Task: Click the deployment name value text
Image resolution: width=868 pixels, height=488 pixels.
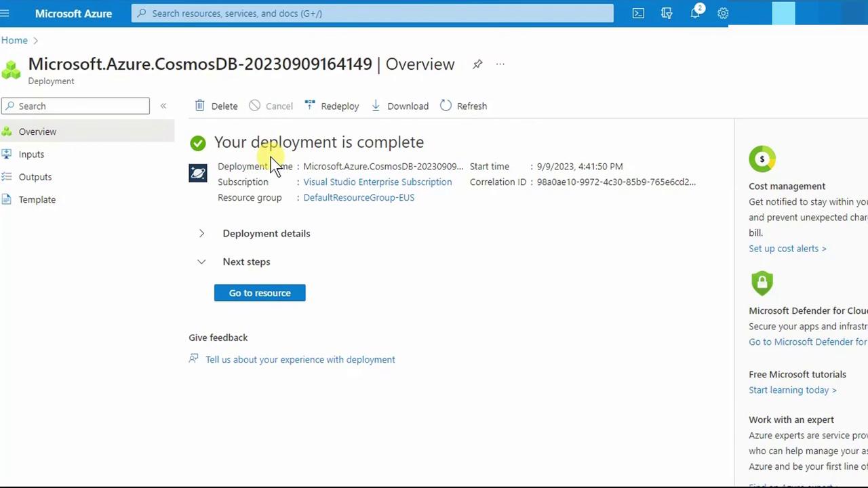Action: click(x=383, y=166)
